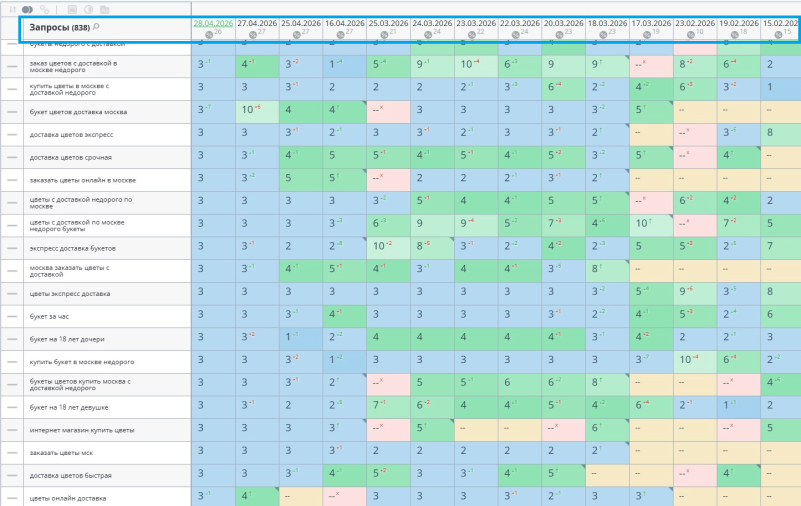Viewport: 801px width, 506px height.
Task: Click 17.03.2026 cell '10' for 'цветы с доставкой по москве недорого букеты'
Action: click(651, 226)
